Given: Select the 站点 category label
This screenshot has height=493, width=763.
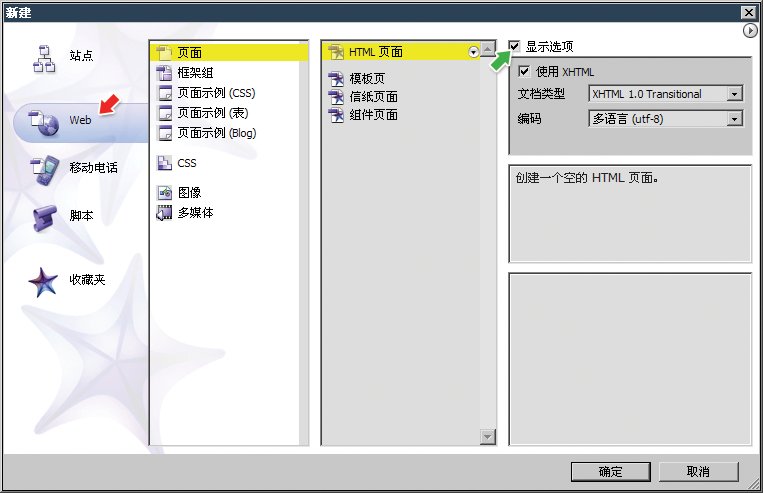Looking at the screenshot, I should tap(81, 55).
